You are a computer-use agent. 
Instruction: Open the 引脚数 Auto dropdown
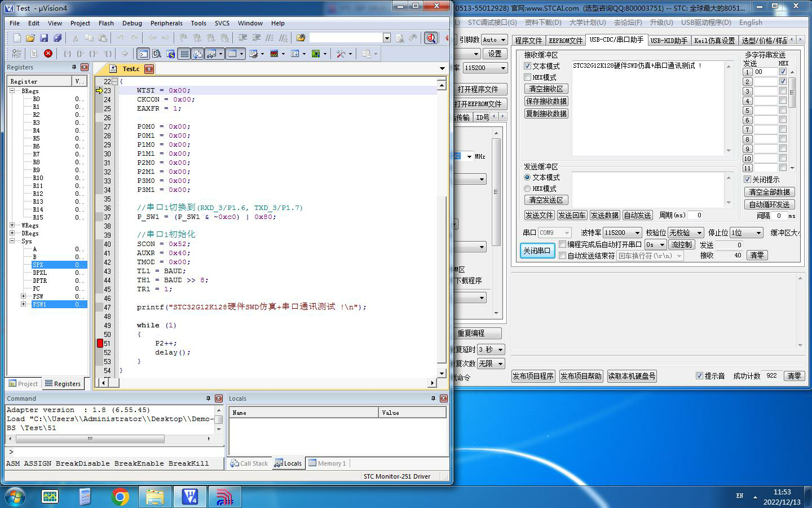[x=502, y=40]
